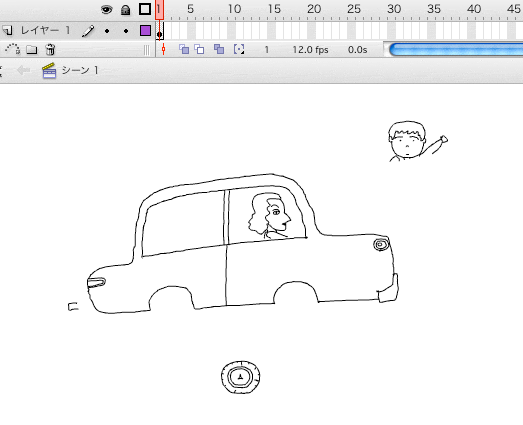Enable the Onion Skin Outlines button
The height and width of the screenshot is (425, 523).
click(199, 49)
